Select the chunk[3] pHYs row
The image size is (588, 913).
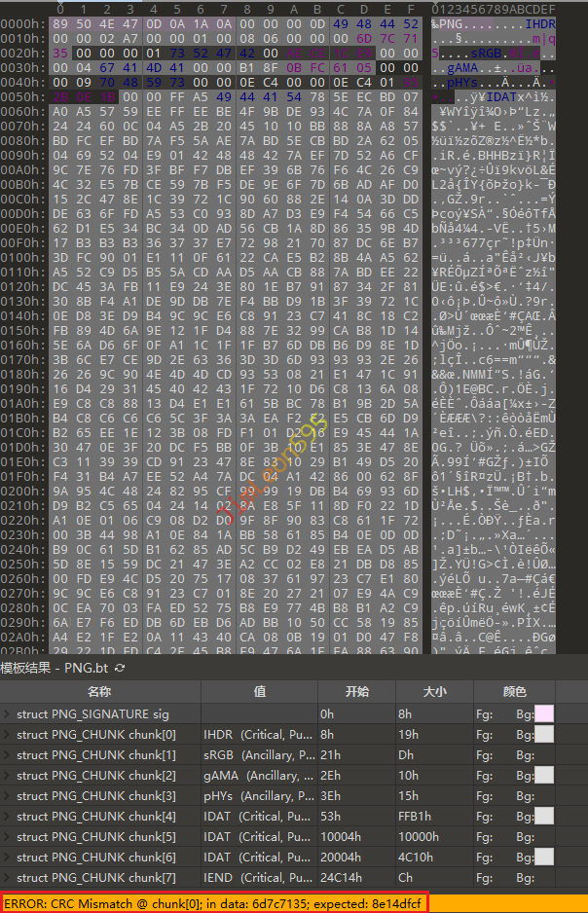pos(97,795)
